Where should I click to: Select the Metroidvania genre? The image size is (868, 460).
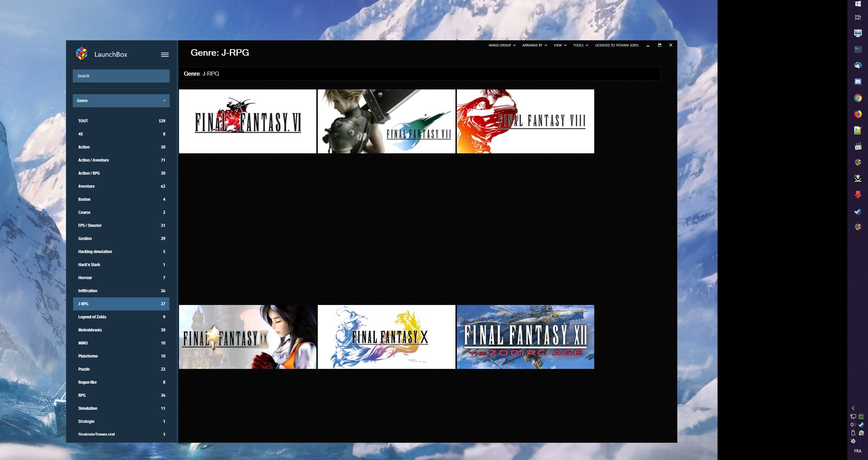[x=121, y=330]
